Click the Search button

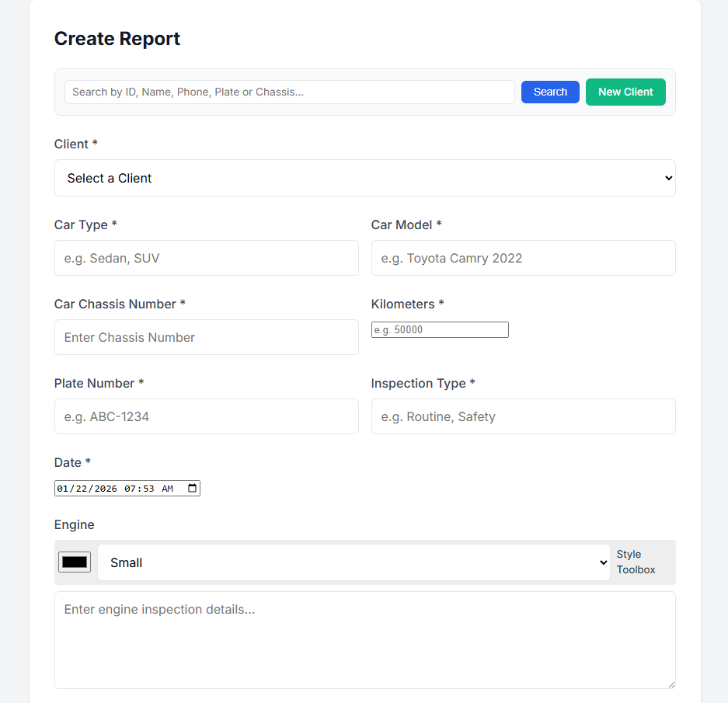coord(550,92)
